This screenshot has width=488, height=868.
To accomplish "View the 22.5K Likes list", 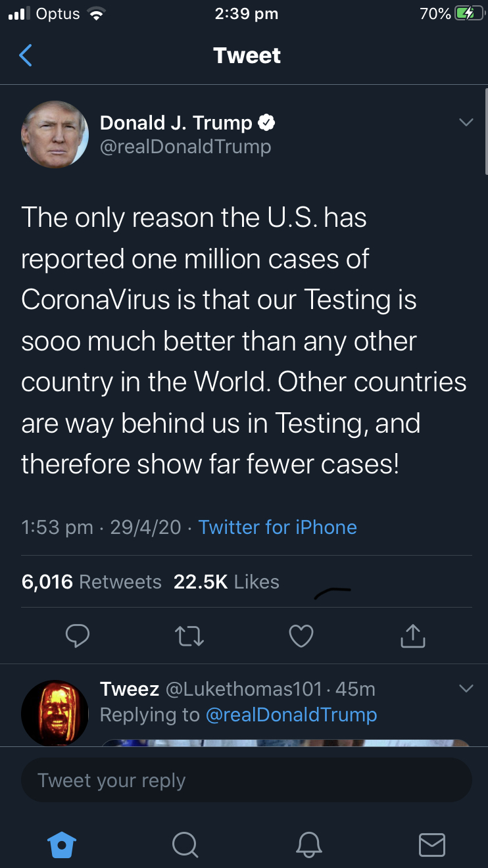I will (226, 582).
